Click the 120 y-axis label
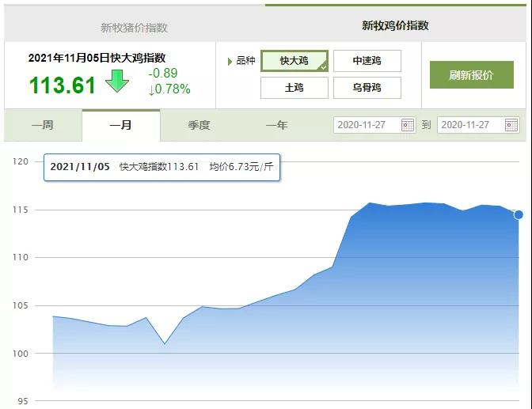The image size is (532, 409). point(21,161)
